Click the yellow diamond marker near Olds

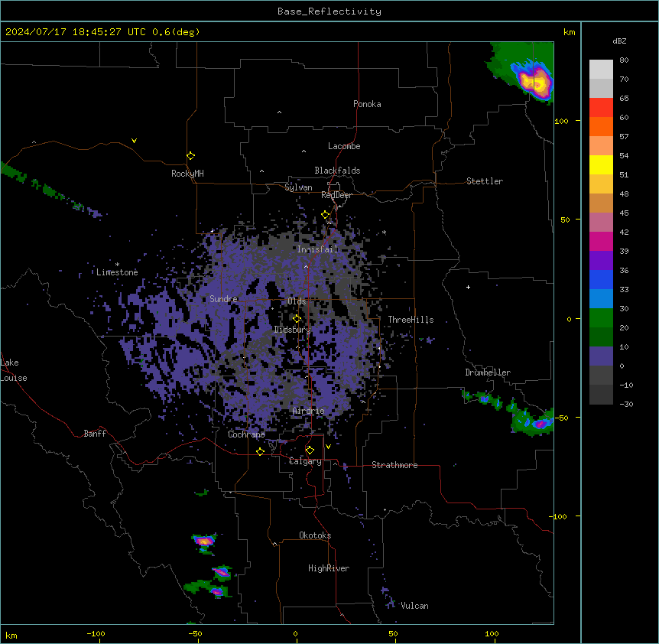coord(297,319)
